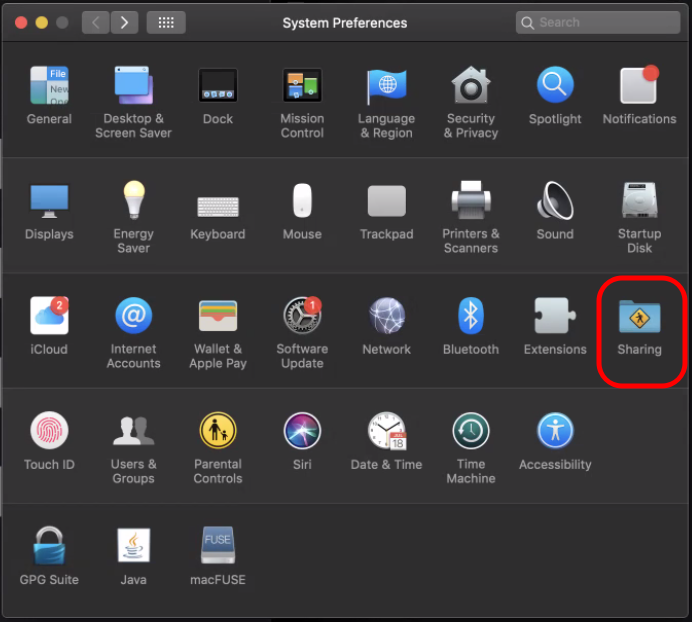Open the Bluetooth preference pane
The width and height of the screenshot is (692, 622).
click(471, 318)
